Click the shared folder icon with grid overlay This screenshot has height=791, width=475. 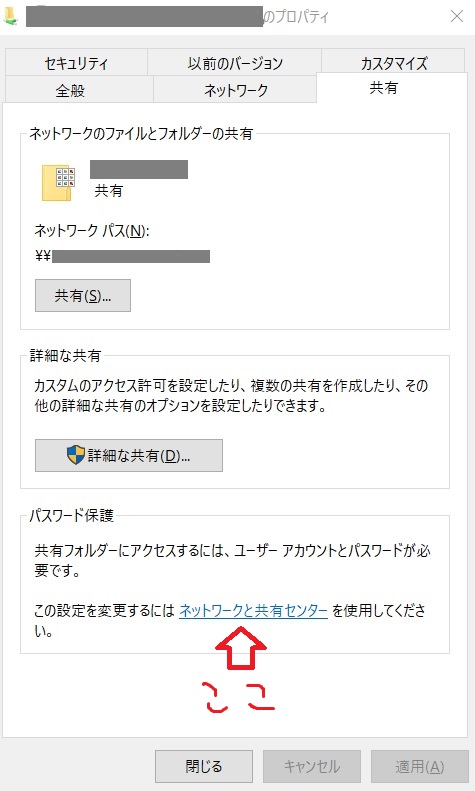tap(58, 183)
